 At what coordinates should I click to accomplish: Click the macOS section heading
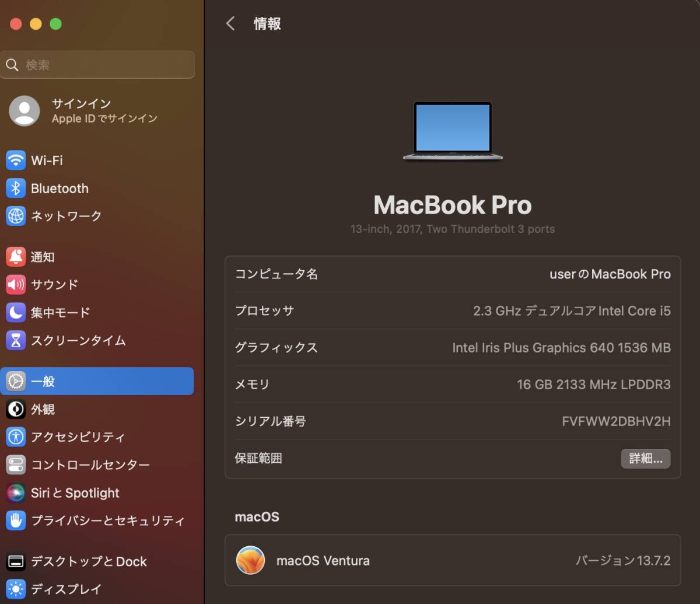point(257,516)
